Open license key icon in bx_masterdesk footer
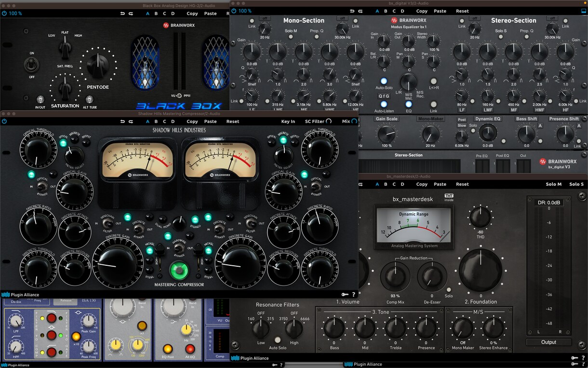588x368 pixels. [574, 358]
